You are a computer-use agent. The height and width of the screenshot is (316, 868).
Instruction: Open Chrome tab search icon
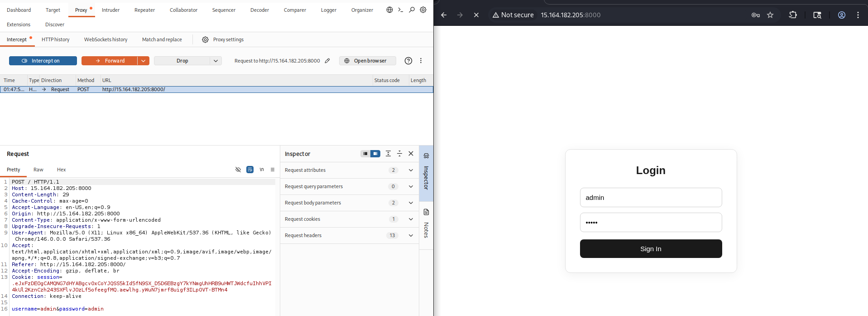(817, 15)
